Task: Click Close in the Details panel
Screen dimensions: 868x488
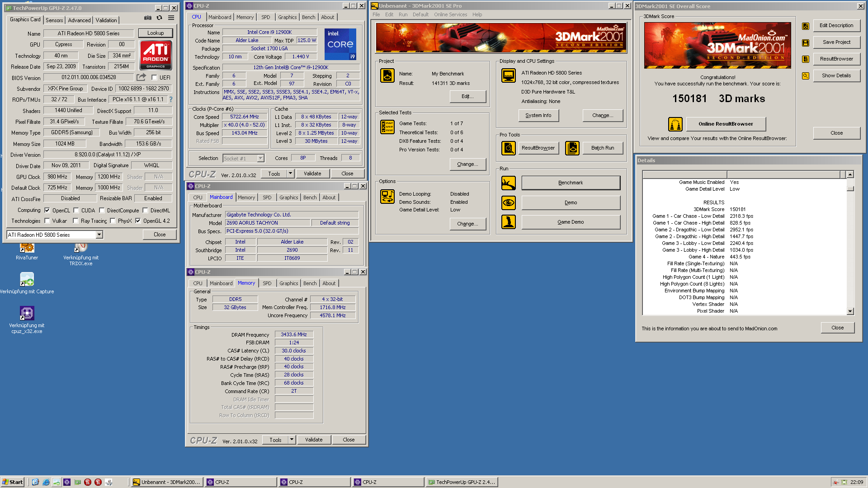Action: click(x=837, y=328)
